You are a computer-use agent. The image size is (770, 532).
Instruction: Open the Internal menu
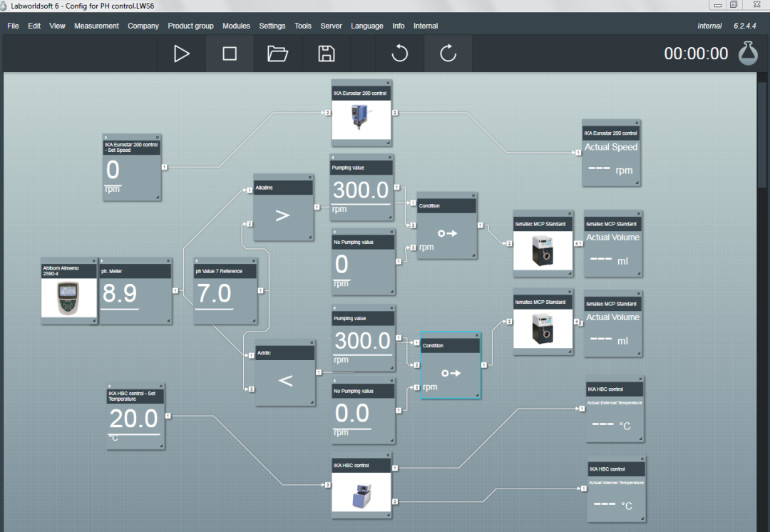point(425,26)
